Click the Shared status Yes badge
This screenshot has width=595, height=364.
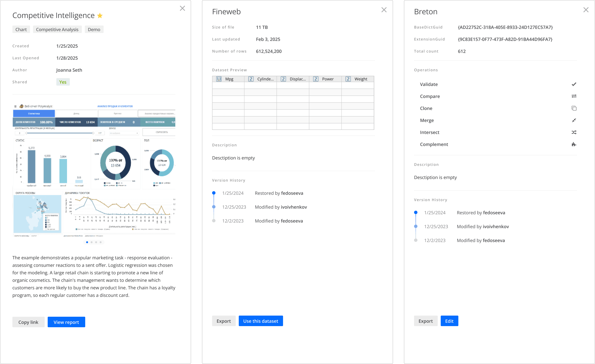[63, 82]
